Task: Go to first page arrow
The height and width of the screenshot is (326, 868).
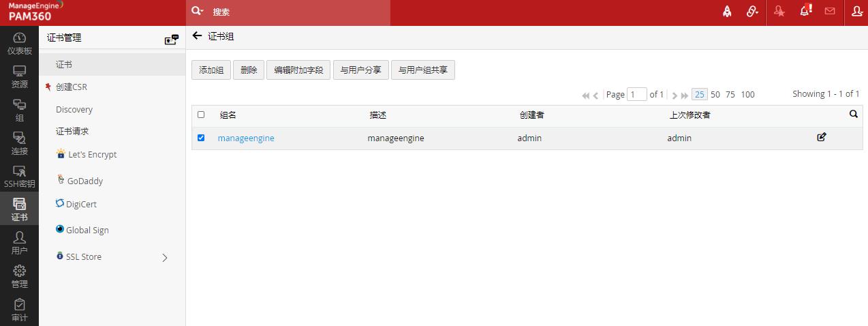Action: (x=586, y=95)
